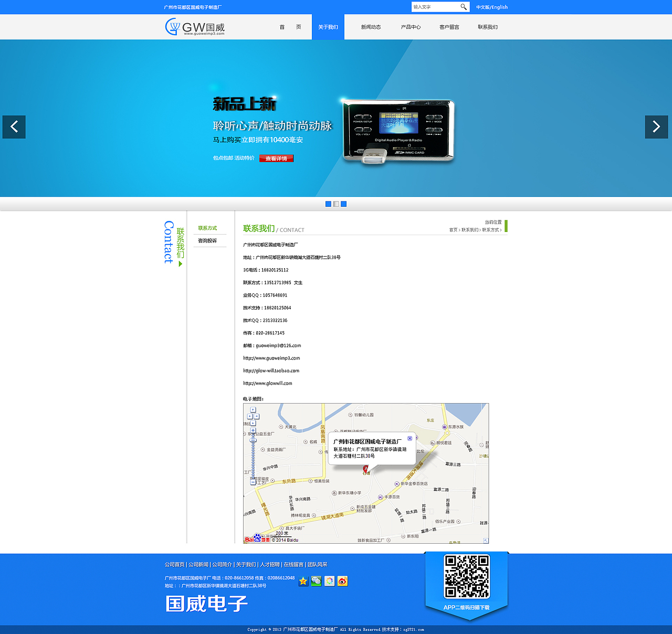Click 首页 in the breadcrumb

(453, 230)
